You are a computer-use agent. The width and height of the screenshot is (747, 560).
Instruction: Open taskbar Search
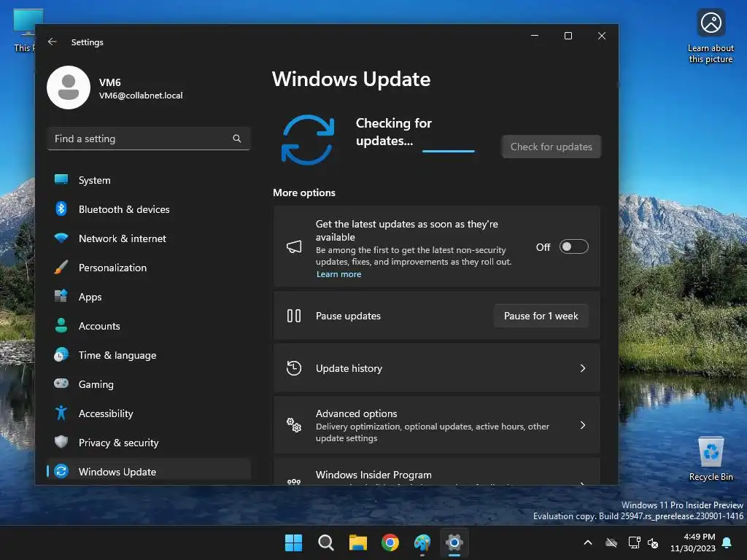[x=326, y=542]
